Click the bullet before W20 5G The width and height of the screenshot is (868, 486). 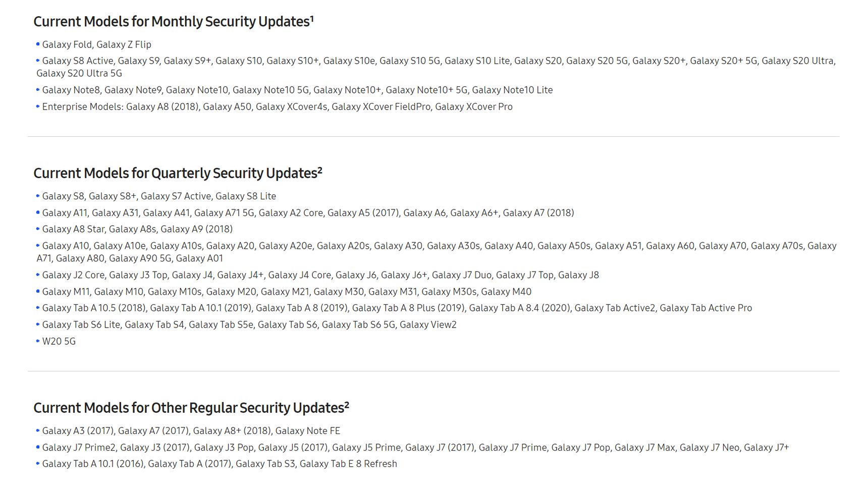pos(38,341)
